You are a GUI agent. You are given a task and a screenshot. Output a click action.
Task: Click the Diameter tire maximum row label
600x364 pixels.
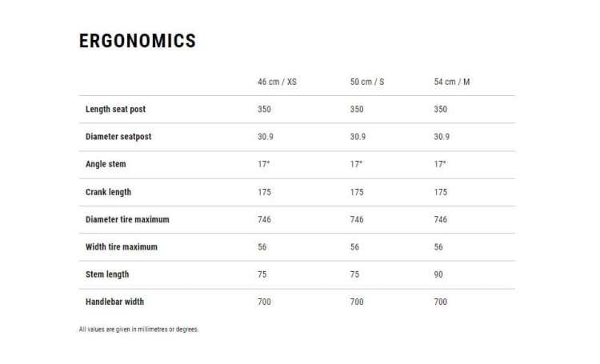[127, 219]
